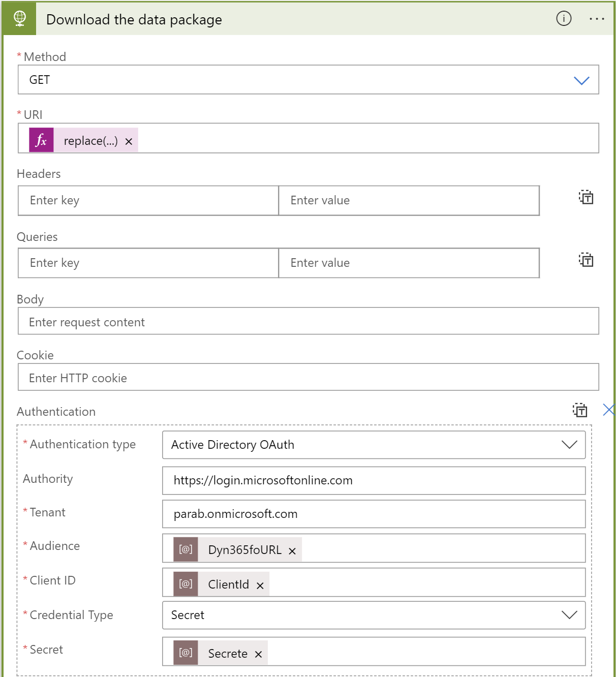The image size is (616, 677).
Task: Click the fx expression icon in the URI field
Action: click(41, 140)
